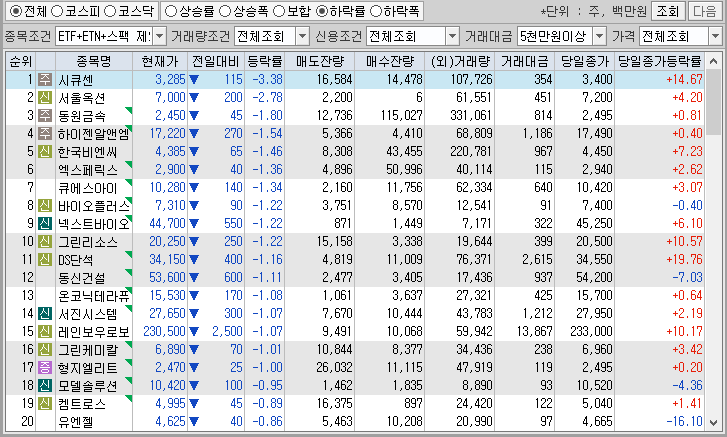Click the green corner marker on 엑스페릭스

pyautogui.click(x=129, y=164)
